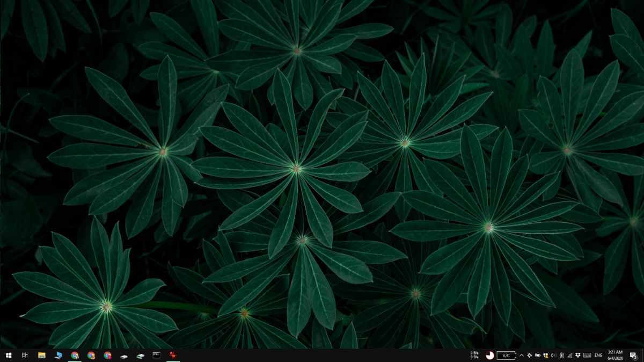Open the calendar by clicking the clock
The height and width of the screenshot is (362, 644).
point(615,355)
